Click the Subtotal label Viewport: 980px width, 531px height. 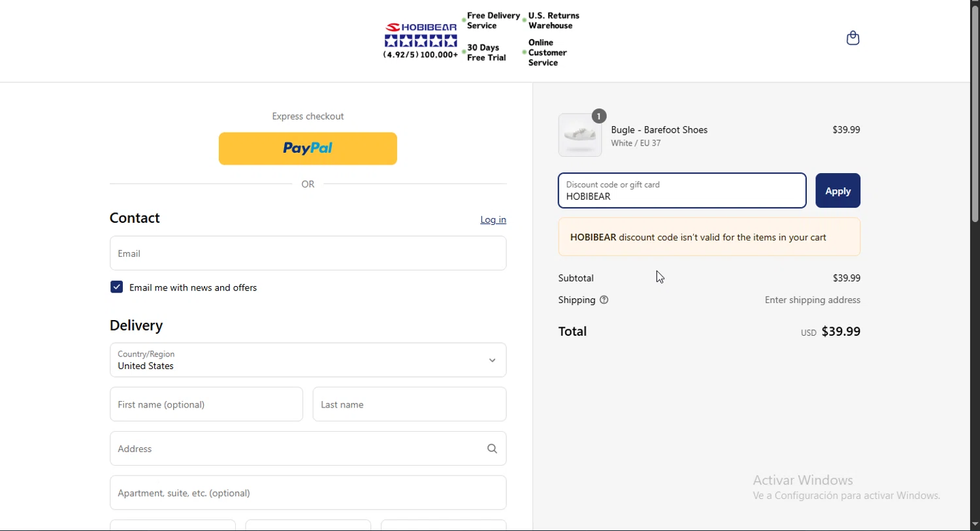click(576, 278)
